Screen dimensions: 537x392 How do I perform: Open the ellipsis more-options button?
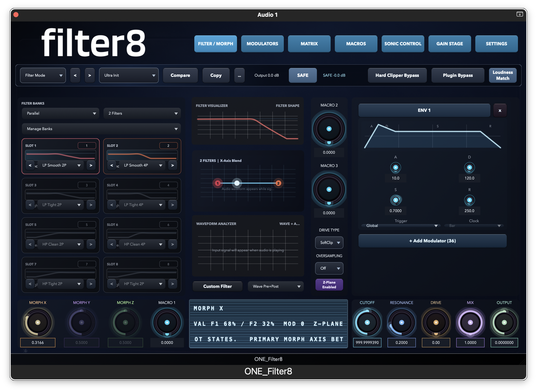click(239, 75)
